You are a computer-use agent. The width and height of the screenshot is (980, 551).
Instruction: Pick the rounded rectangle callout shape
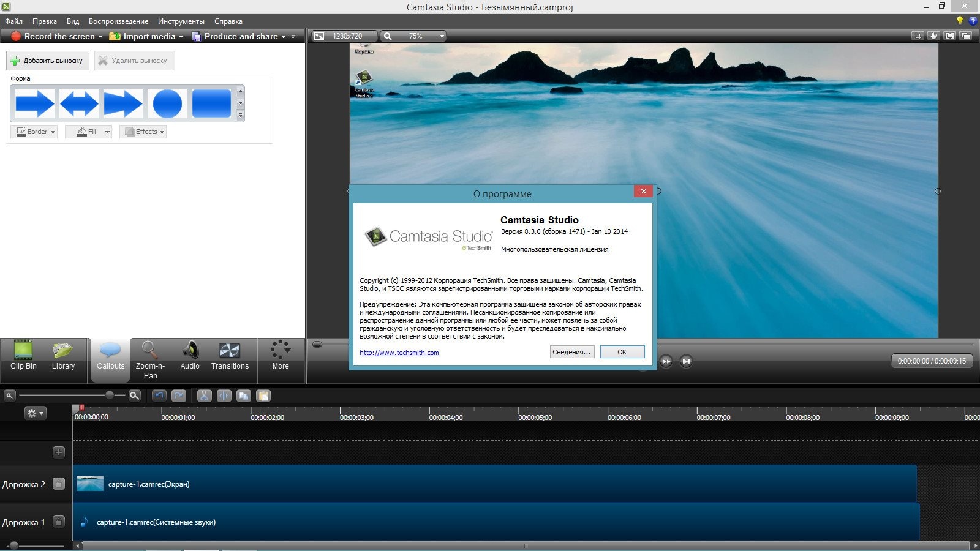tap(212, 103)
